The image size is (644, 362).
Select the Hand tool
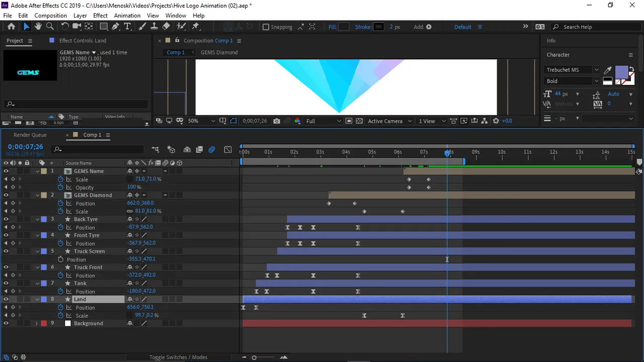(38, 27)
